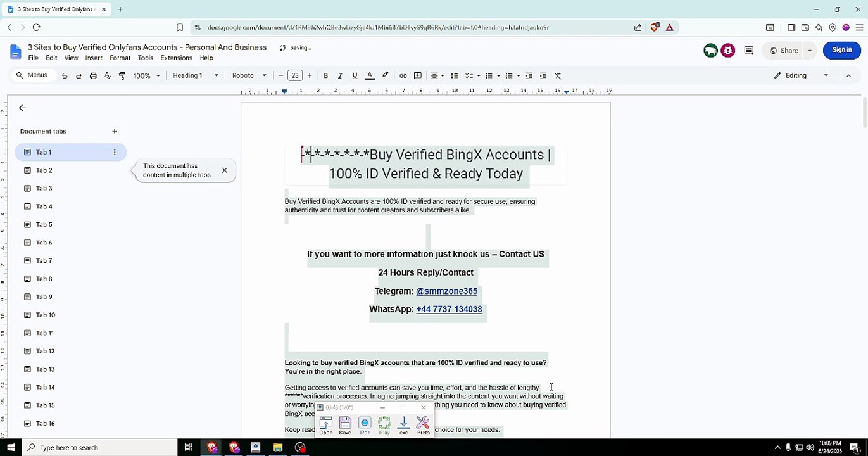Click the blue Sign in button
Screen dimensions: 868x456
(842, 50)
